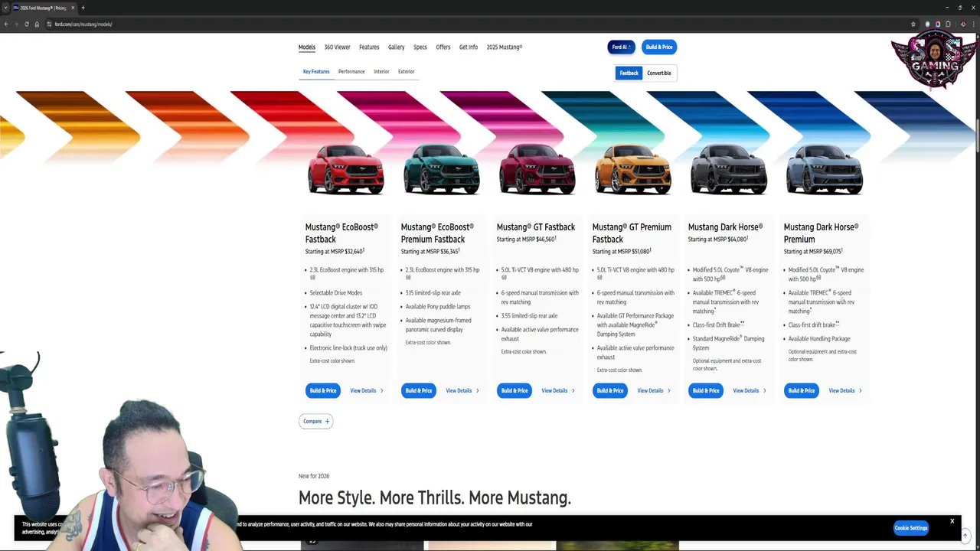The image size is (980, 551).
Task: Click the maroon GT Fastback car image
Action: pos(537,168)
